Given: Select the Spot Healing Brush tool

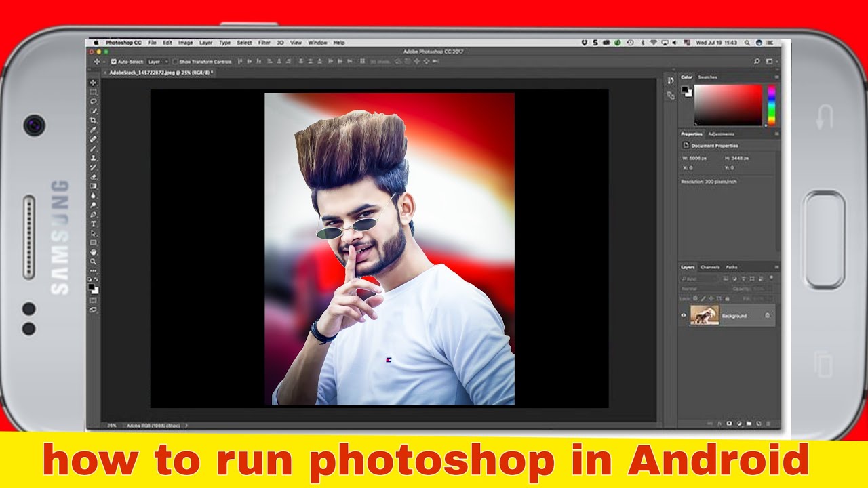Looking at the screenshot, I should pos(94,138).
